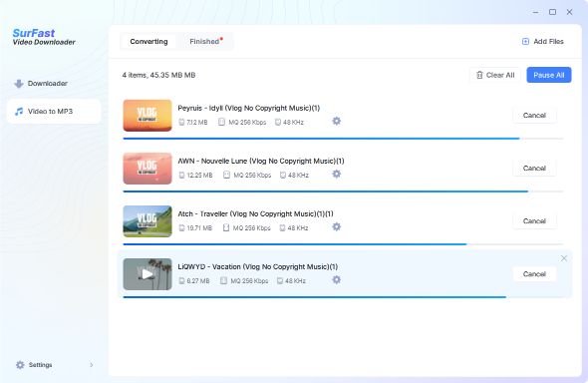Cancel LiQWYD - Vacation conversion
588x383 pixels.
534,274
